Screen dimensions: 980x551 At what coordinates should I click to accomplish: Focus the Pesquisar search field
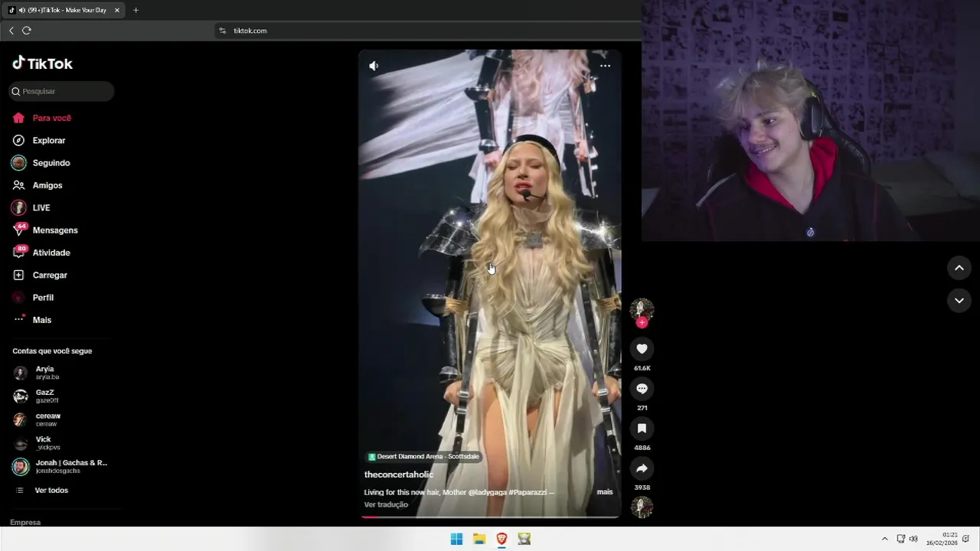pos(61,91)
